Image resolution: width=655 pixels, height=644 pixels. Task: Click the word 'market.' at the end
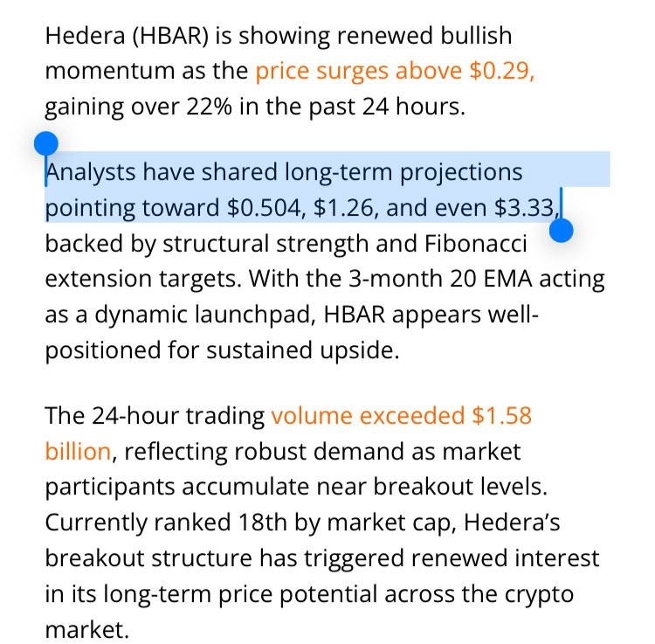(x=86, y=630)
